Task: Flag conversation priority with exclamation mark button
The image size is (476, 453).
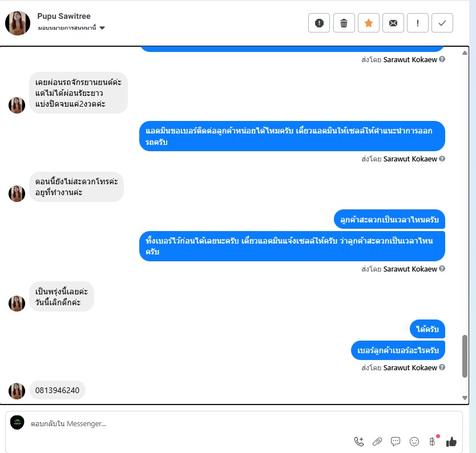Action: point(418,23)
